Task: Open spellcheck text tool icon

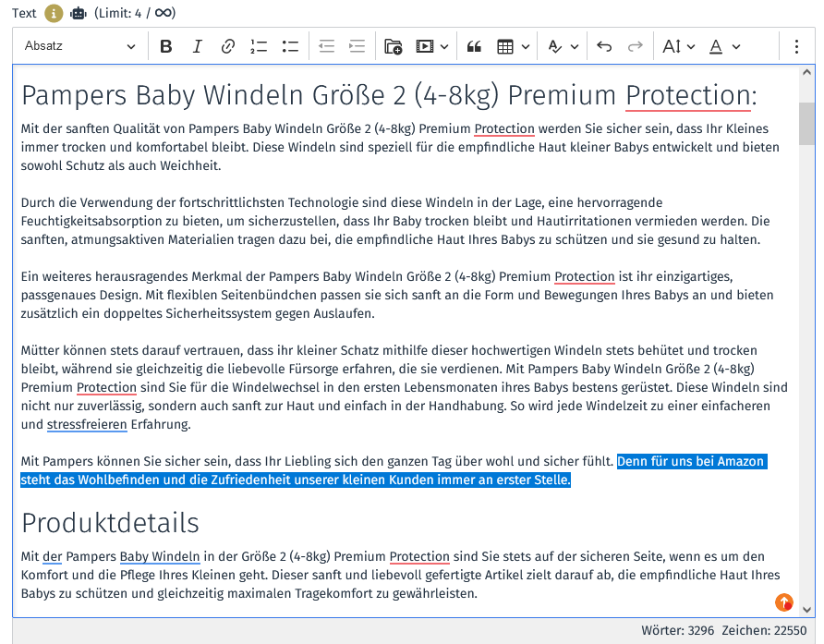Action: click(555, 47)
